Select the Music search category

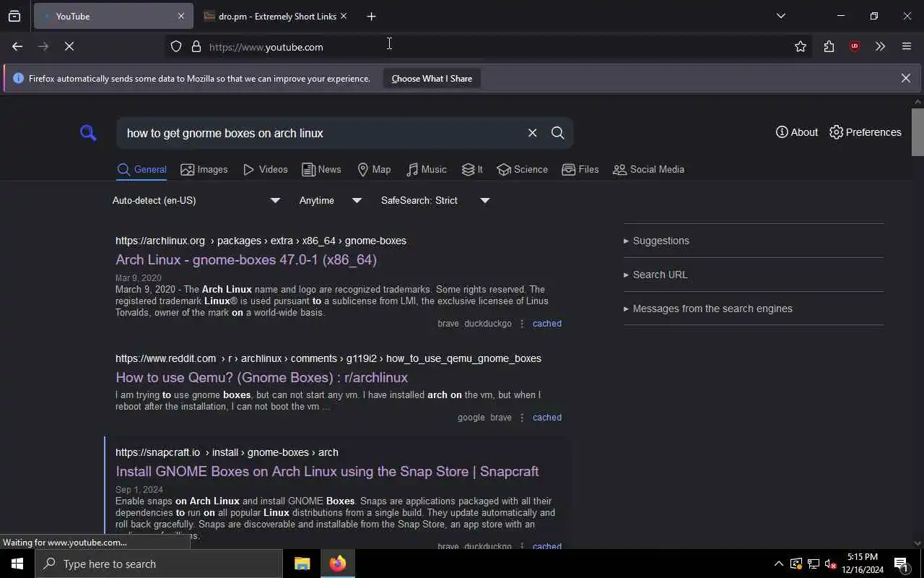coord(427,170)
